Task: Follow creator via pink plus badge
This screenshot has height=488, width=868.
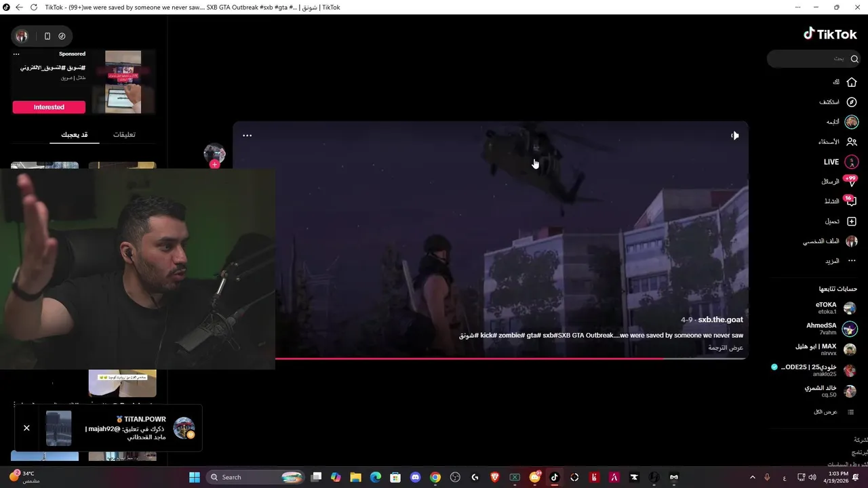Action: pyautogui.click(x=215, y=164)
